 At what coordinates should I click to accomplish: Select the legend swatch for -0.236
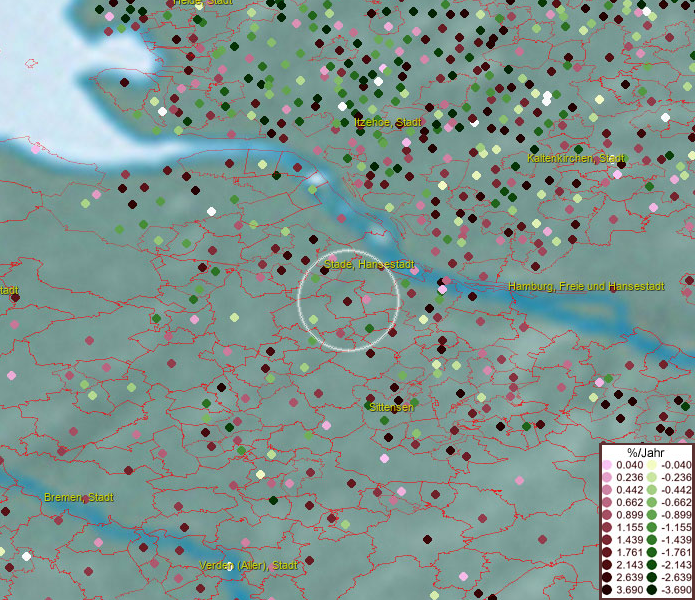click(x=652, y=477)
